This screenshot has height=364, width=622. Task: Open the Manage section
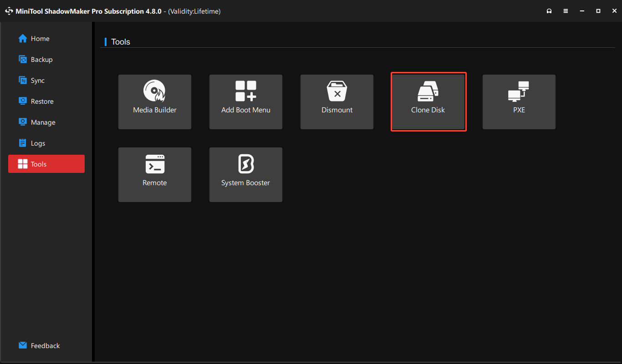pos(42,122)
